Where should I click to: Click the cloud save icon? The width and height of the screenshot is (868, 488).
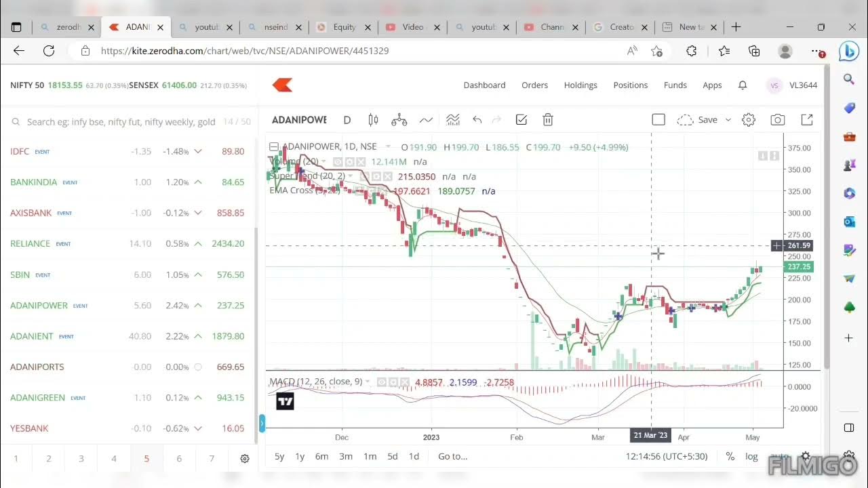[x=685, y=120]
